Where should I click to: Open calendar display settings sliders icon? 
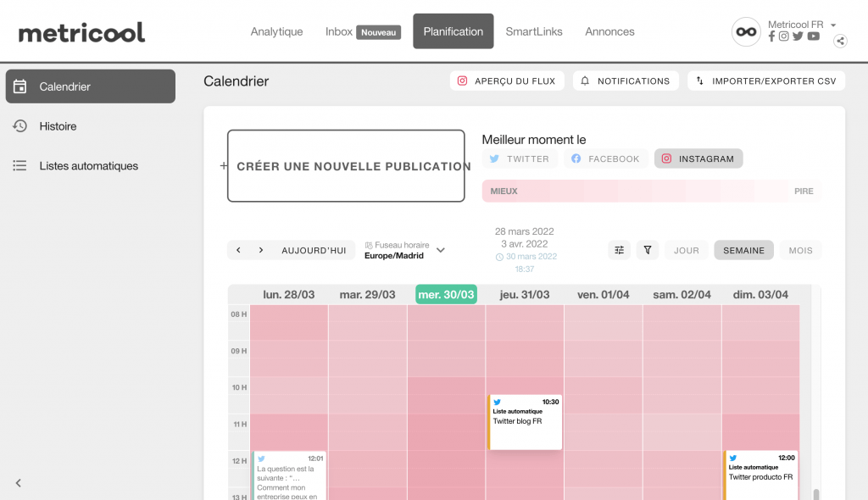[619, 250]
